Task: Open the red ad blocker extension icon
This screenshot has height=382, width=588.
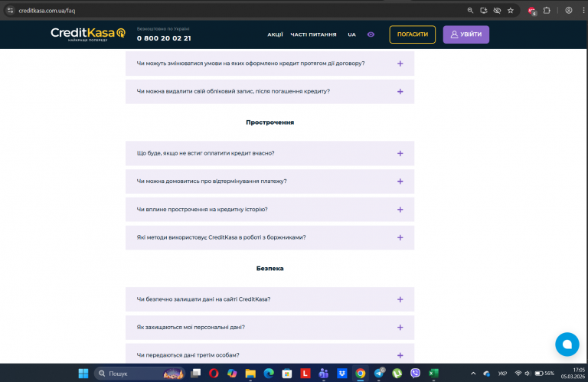Action: point(532,11)
